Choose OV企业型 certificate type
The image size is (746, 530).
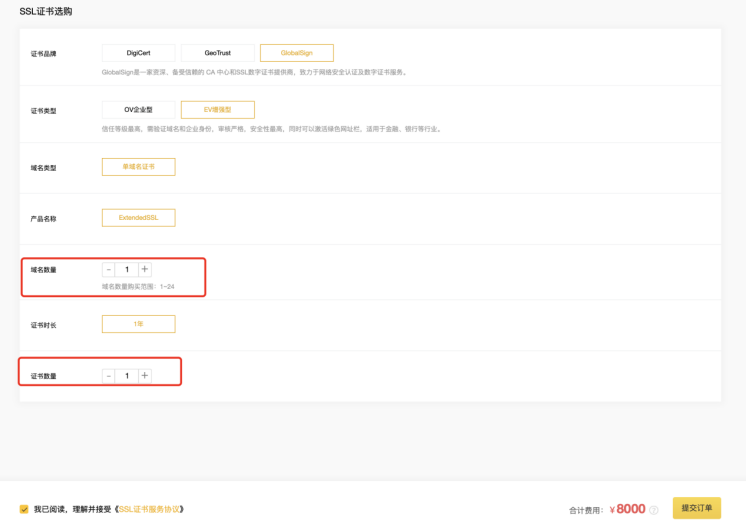click(x=139, y=110)
